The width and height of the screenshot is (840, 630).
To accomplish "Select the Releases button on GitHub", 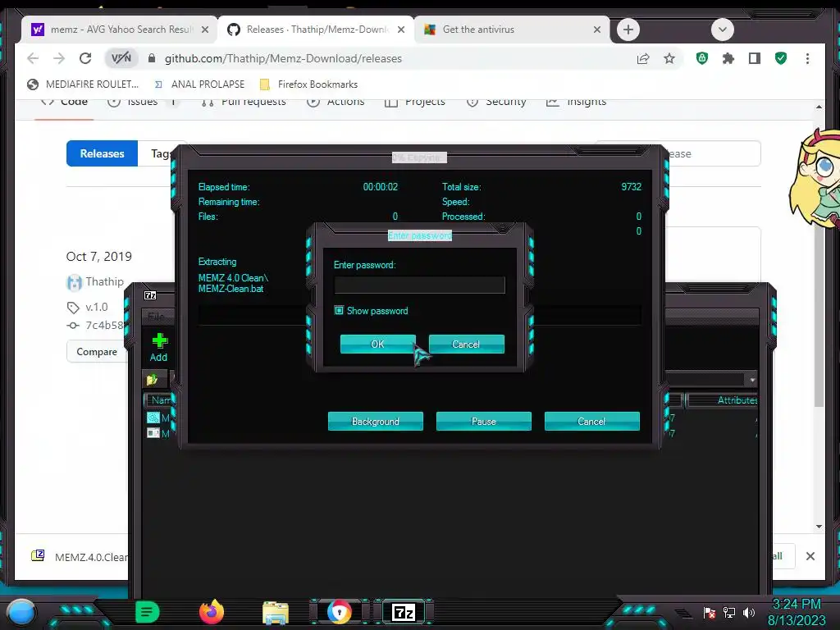I will coord(102,153).
